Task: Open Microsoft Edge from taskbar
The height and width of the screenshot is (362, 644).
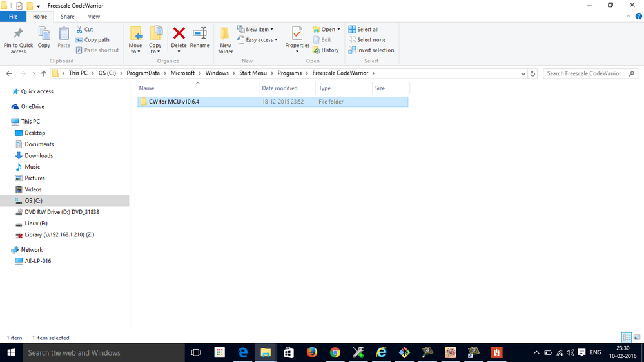Action: [243, 352]
